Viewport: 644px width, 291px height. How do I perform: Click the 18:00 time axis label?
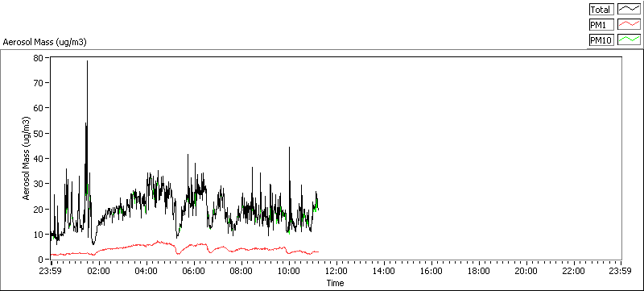[479, 271]
